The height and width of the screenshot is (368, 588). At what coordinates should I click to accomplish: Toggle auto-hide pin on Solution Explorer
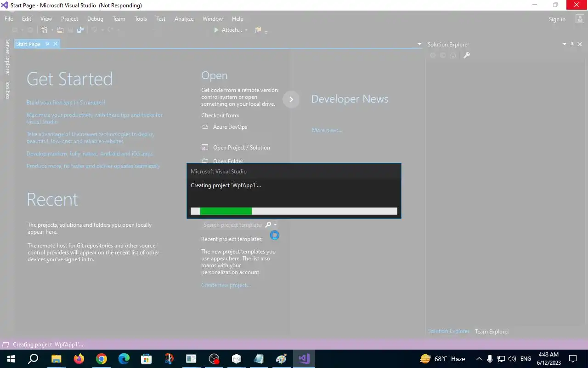pos(572,44)
